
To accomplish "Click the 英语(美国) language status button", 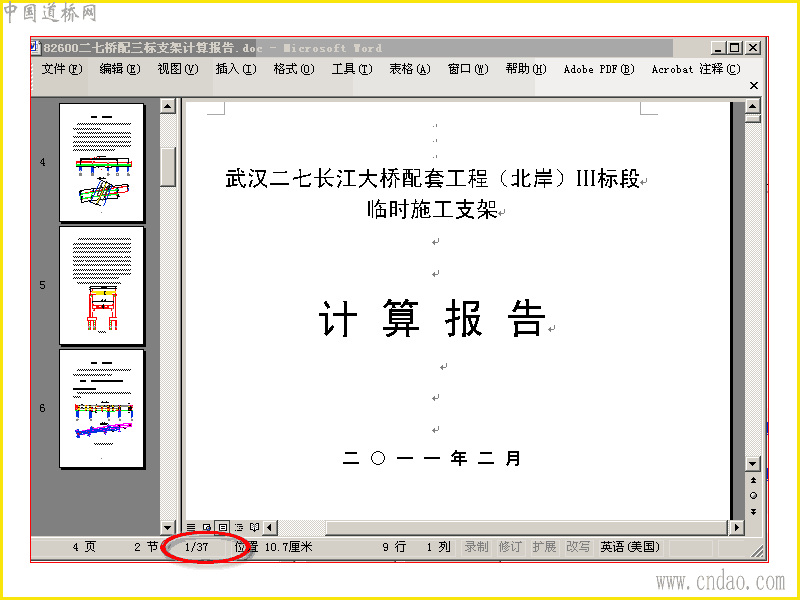I will point(630,547).
